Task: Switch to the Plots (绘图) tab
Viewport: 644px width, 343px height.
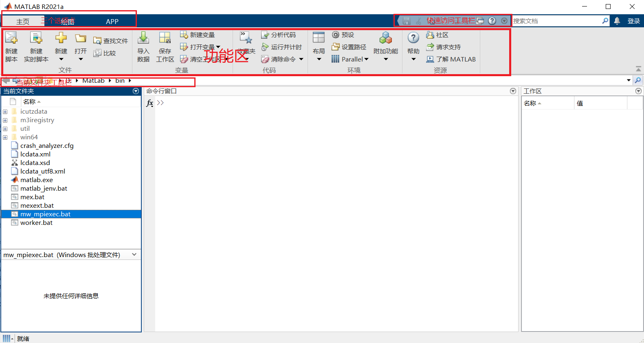Action: pyautogui.click(x=68, y=22)
